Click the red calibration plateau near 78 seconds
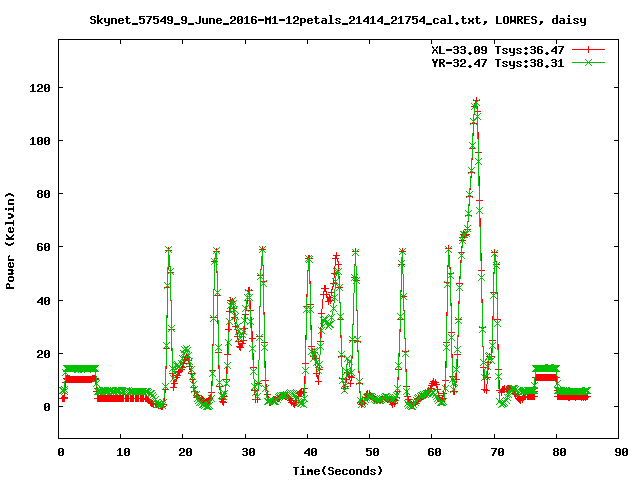 click(546, 378)
